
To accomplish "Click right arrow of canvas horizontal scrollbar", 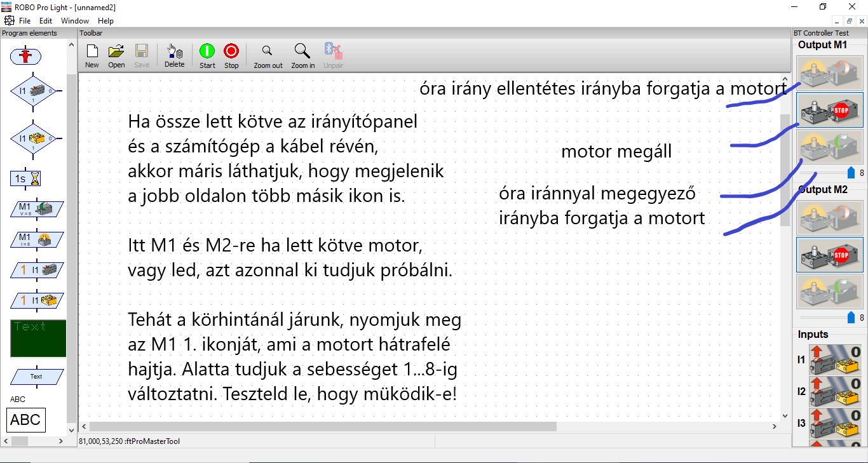I will pyautogui.click(x=775, y=426).
